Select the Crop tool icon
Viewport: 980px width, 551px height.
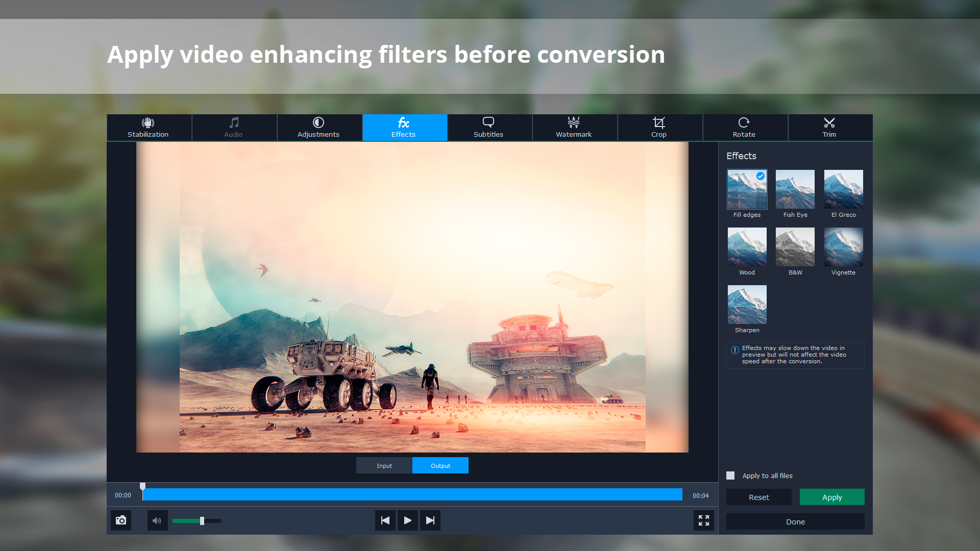click(659, 122)
